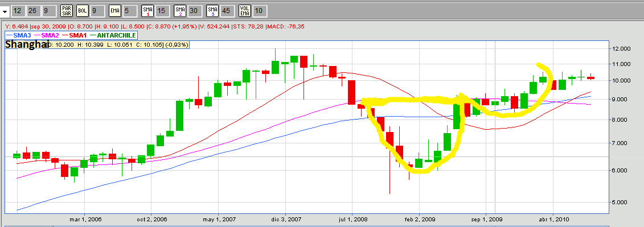Toggle the SMA 3 indicator button
This screenshot has width=644, height=227.
tap(212, 11)
